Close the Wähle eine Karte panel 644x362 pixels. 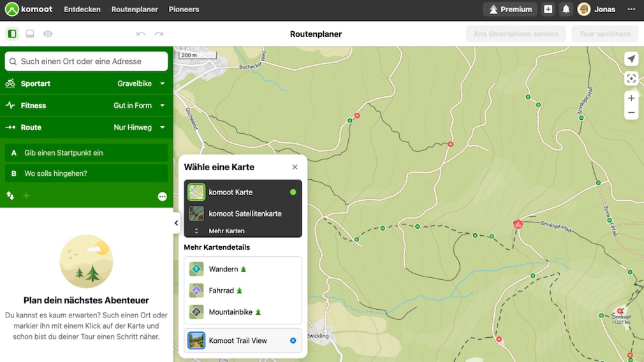tap(295, 167)
